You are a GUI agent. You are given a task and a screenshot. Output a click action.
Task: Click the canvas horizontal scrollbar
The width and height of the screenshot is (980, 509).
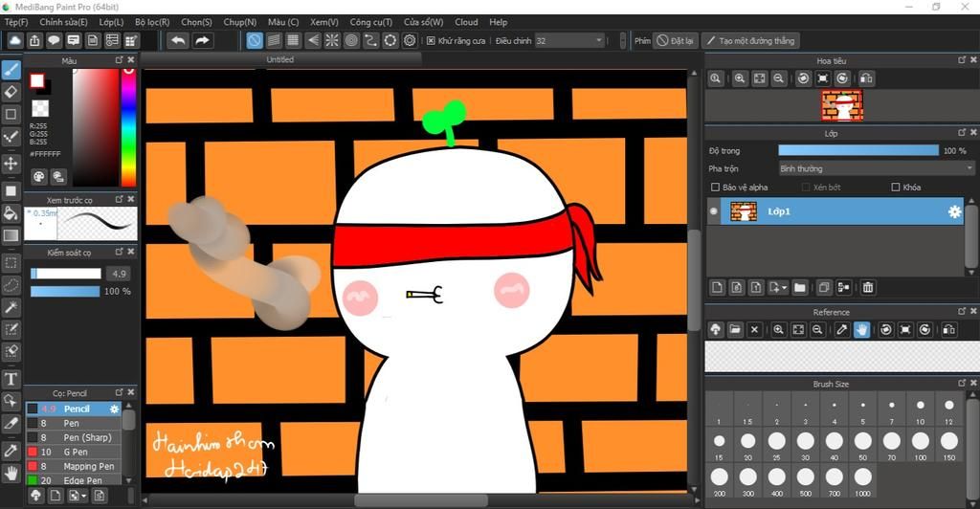click(421, 500)
